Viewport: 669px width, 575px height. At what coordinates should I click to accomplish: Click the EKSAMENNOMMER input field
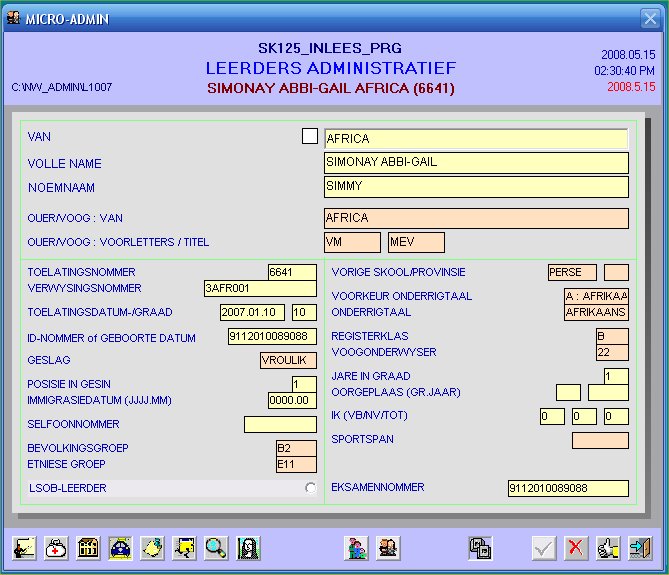click(567, 488)
